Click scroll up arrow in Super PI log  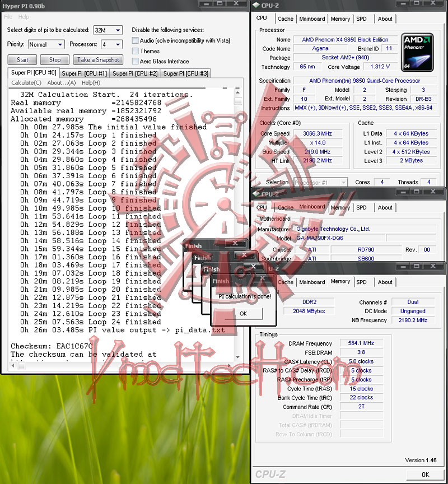point(237,92)
